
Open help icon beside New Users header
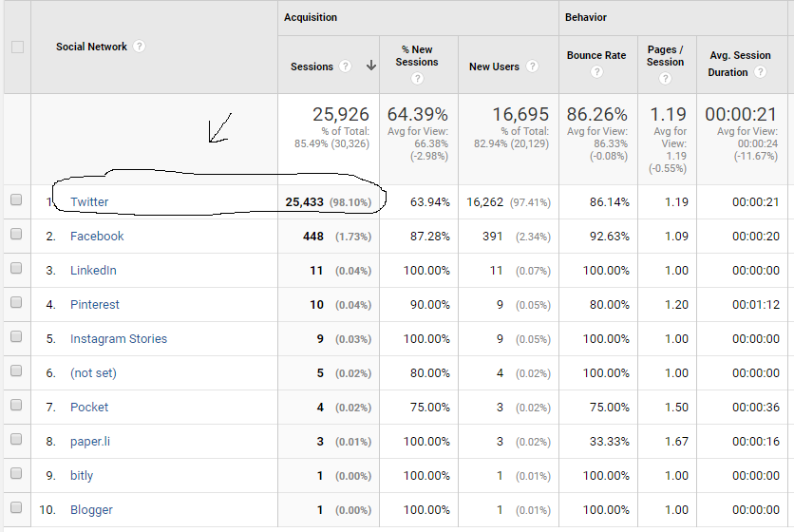pyautogui.click(x=532, y=66)
